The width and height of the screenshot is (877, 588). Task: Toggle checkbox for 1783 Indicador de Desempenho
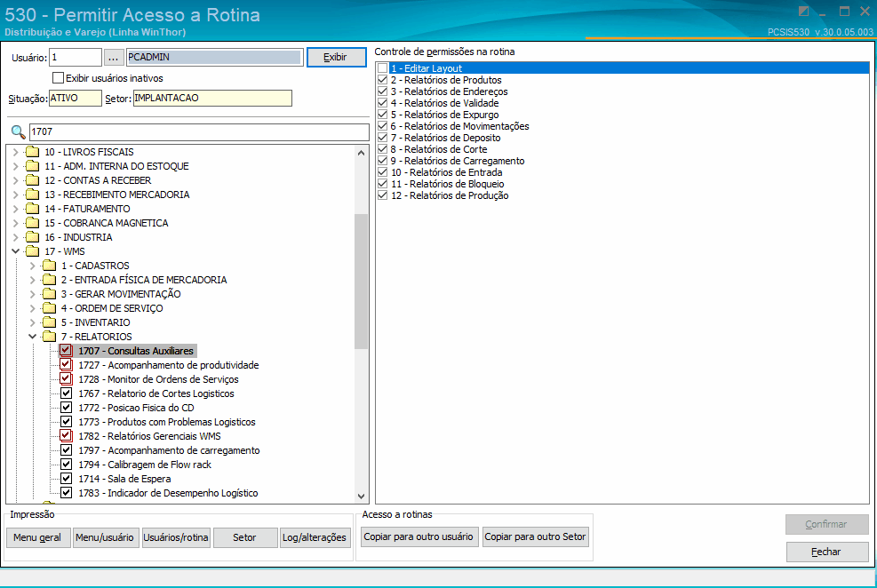66,492
